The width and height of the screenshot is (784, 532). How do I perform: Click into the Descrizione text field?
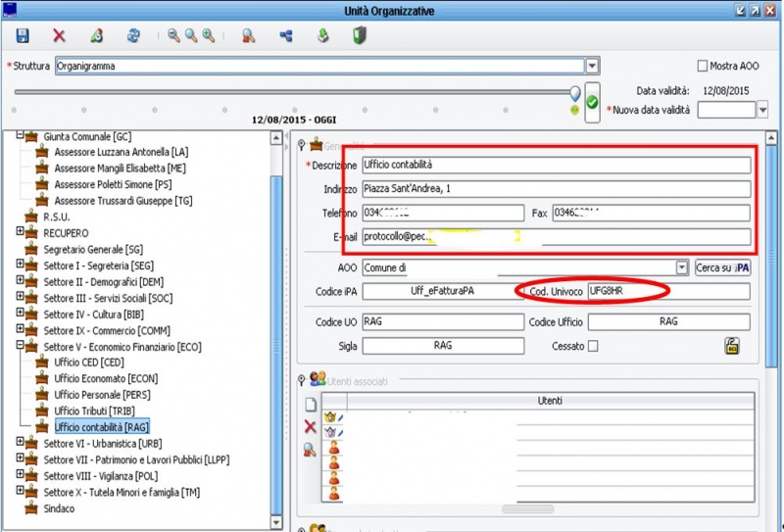coord(555,165)
